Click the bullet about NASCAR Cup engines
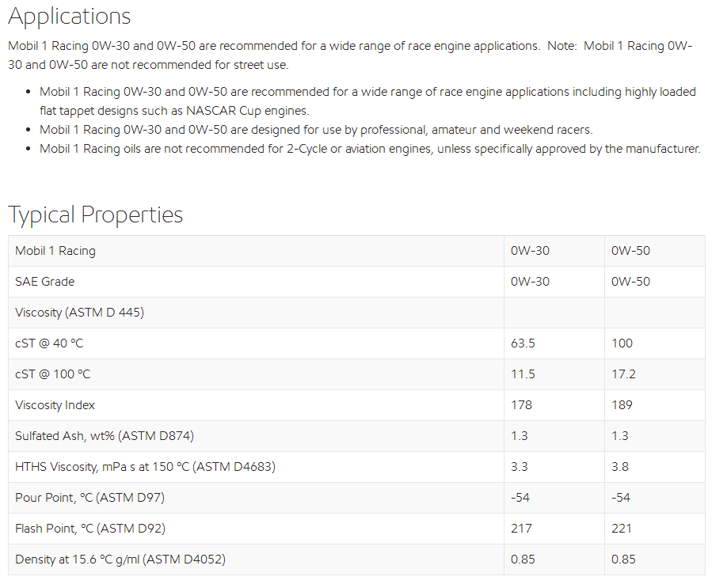 (367, 101)
